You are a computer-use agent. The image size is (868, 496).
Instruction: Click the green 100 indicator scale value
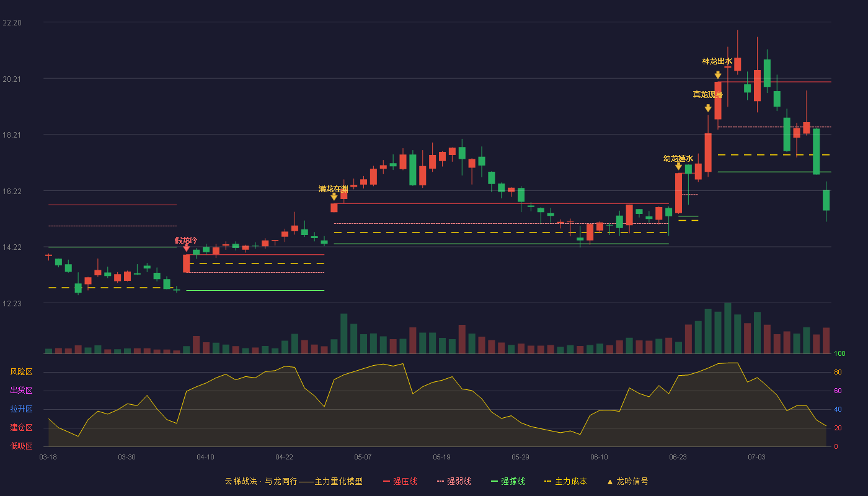pyautogui.click(x=839, y=354)
